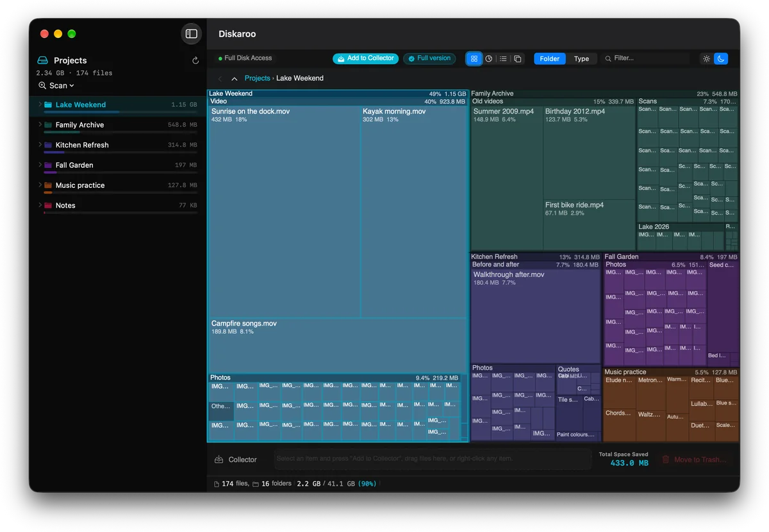The width and height of the screenshot is (769, 532).
Task: Click the Old videos group header
Action: pyautogui.click(x=554, y=101)
